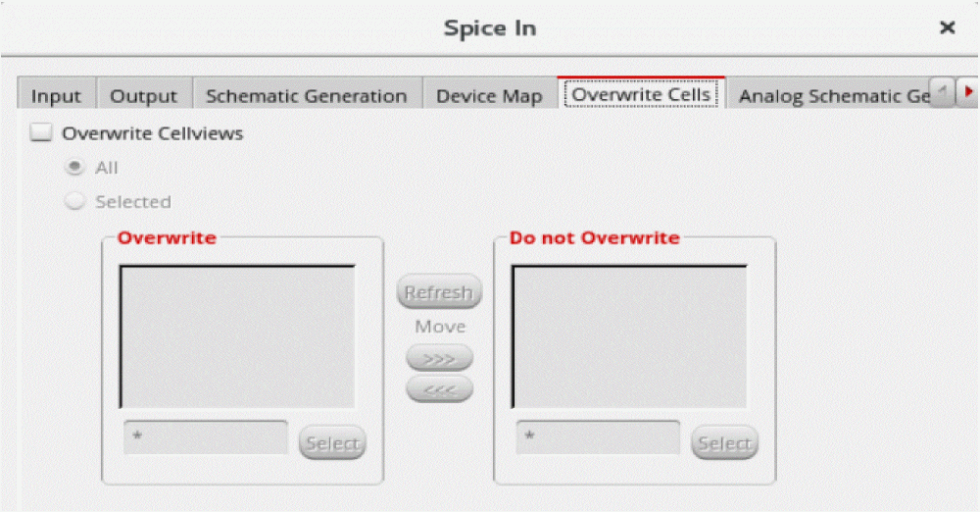
Task: Close the Spice In dialog
Action: pos(947,28)
